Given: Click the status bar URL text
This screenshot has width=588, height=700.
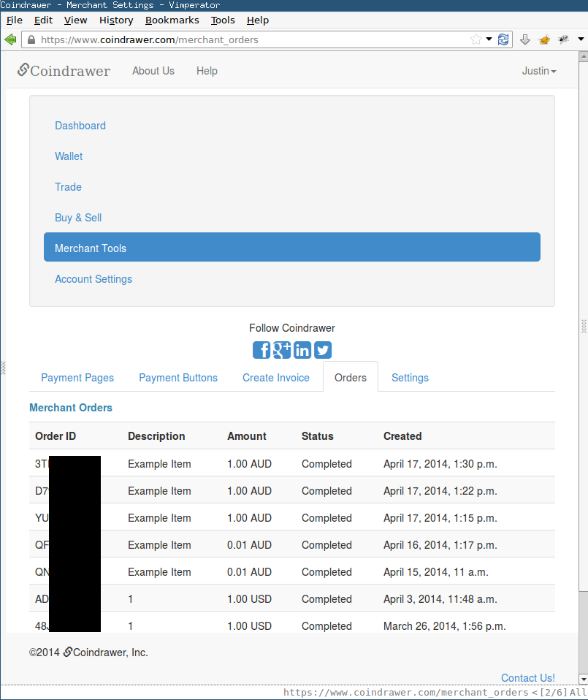Looking at the screenshot, I should pos(405,693).
